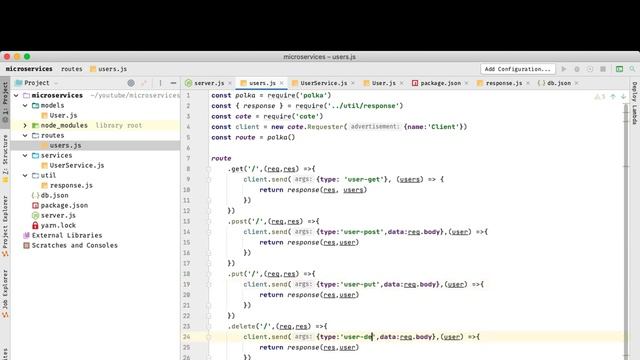
Task: Click 'user-put' string on line 19
Action: [x=360, y=284]
